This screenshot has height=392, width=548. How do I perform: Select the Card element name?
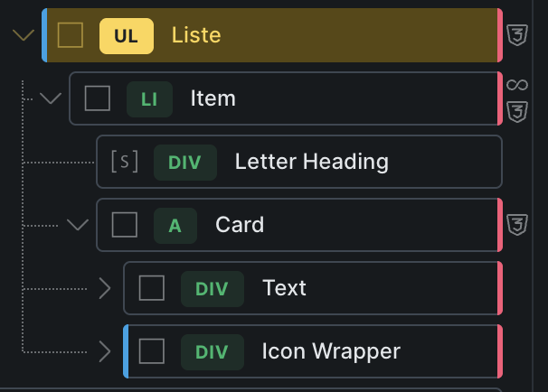tap(240, 225)
